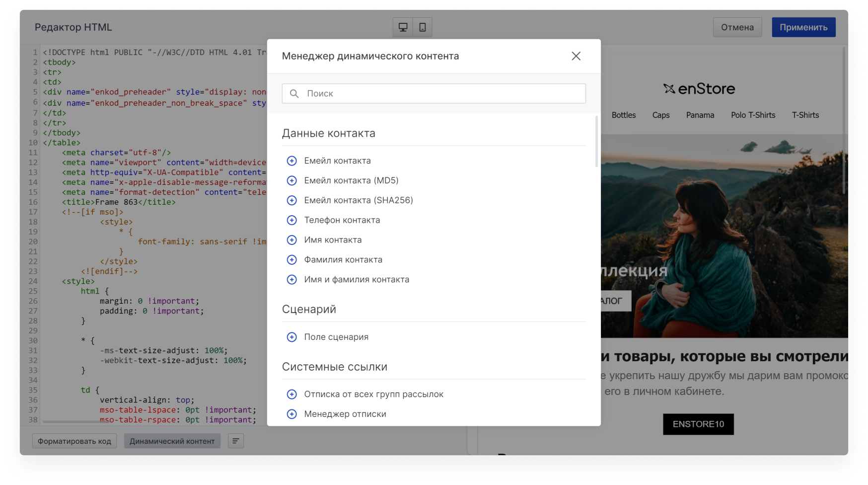Click the search magnifier icon

[294, 93]
